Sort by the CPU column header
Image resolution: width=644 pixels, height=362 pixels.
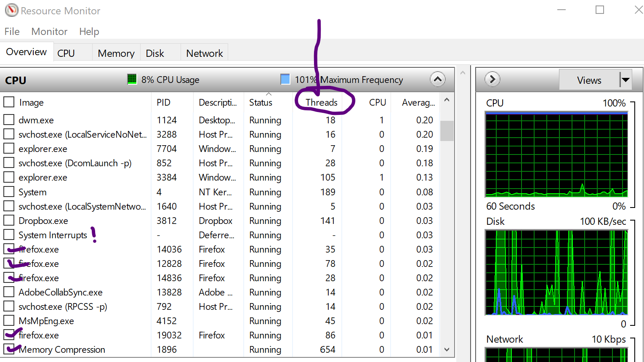tap(378, 103)
